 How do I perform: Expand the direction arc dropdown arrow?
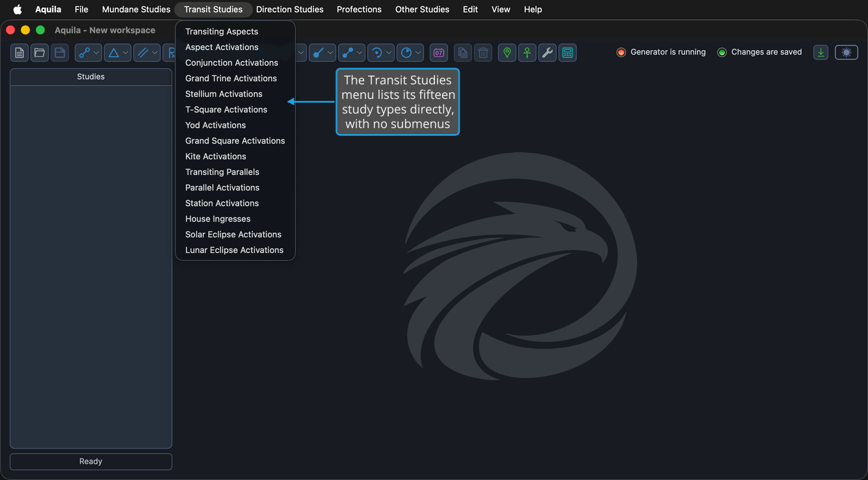tap(389, 53)
